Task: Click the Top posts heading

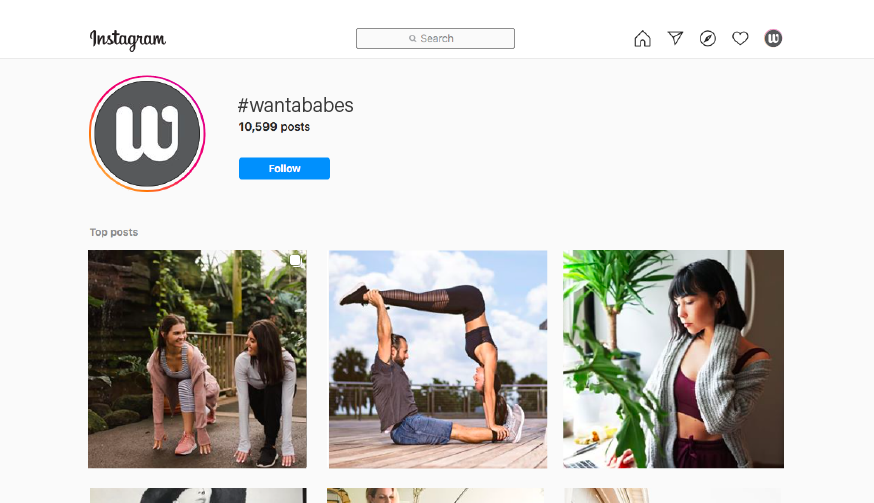Action: (114, 232)
